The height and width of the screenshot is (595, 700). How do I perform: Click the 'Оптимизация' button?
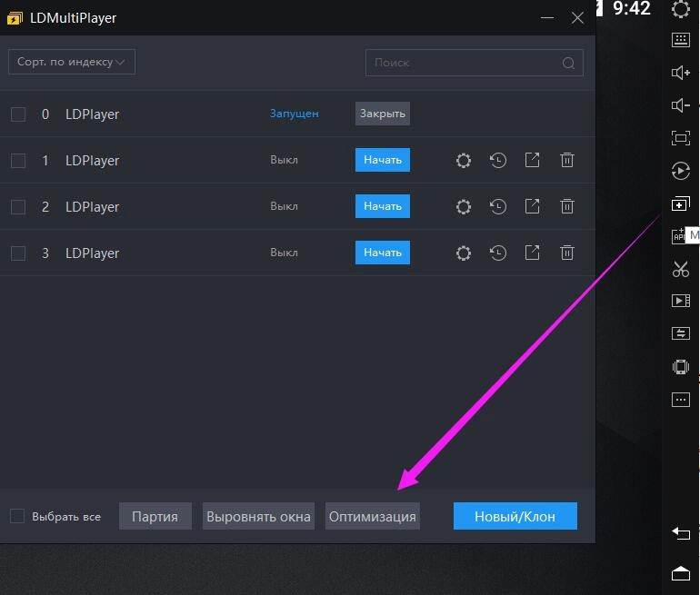(373, 516)
